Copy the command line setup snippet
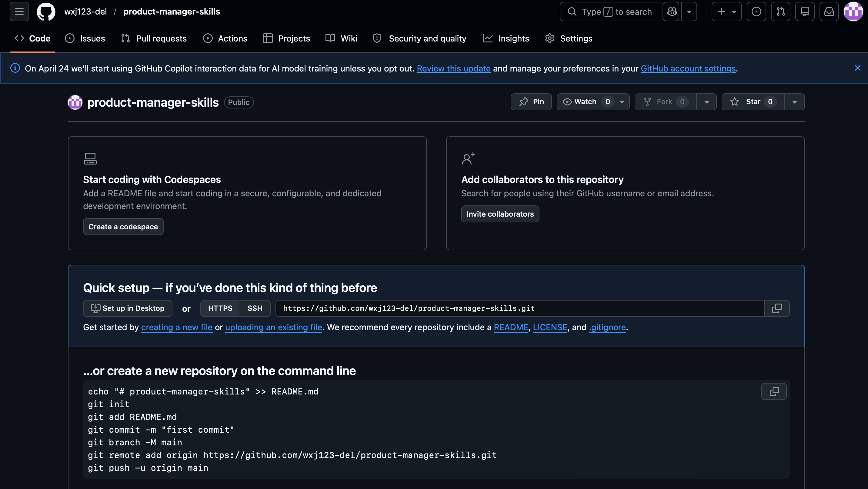The width and height of the screenshot is (868, 489). (x=774, y=391)
